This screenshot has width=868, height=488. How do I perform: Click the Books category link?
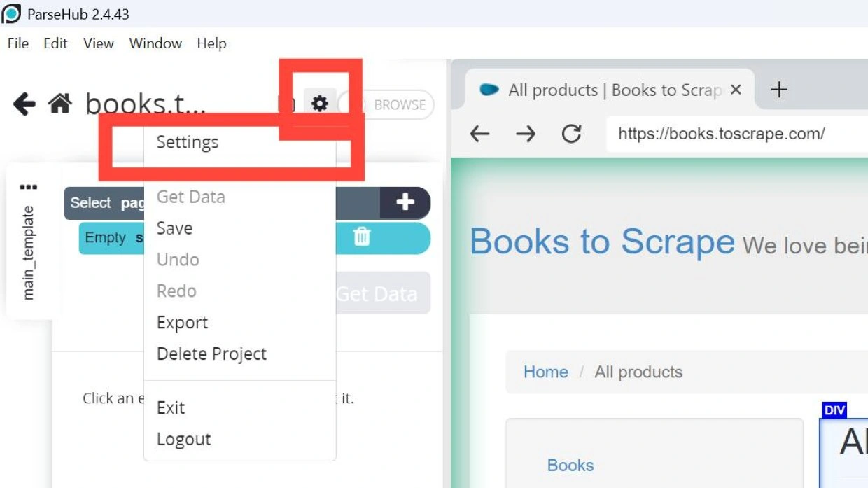click(x=570, y=466)
